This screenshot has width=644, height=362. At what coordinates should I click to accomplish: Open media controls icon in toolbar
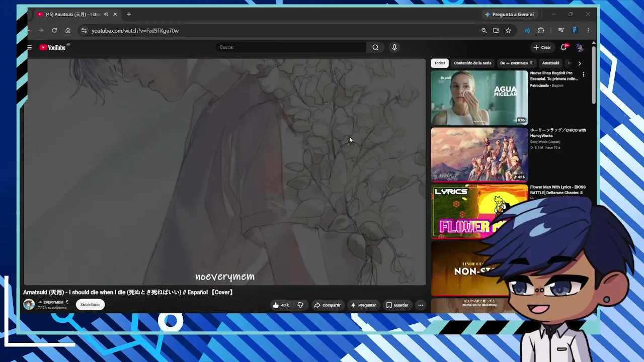[x=561, y=31]
